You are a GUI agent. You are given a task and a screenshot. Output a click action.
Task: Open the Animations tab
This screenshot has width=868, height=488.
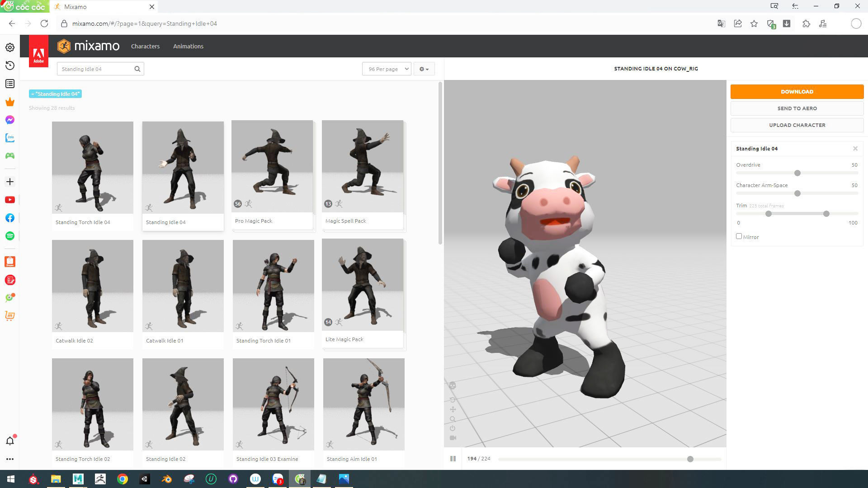(x=188, y=46)
